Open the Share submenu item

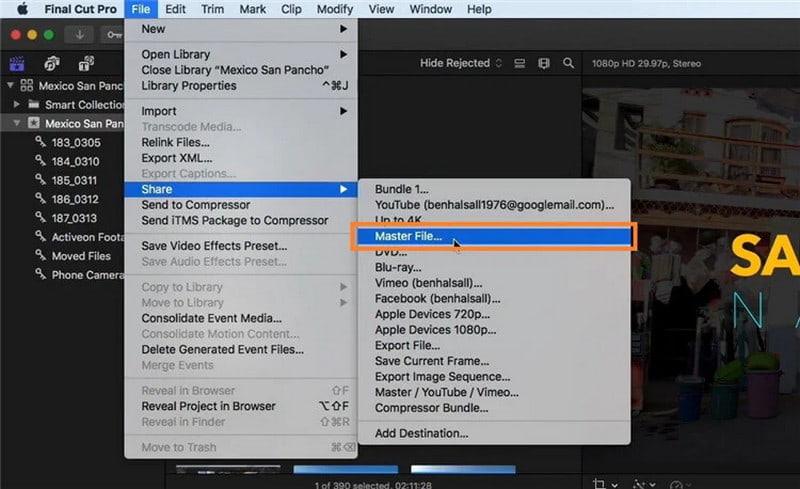click(x=241, y=189)
